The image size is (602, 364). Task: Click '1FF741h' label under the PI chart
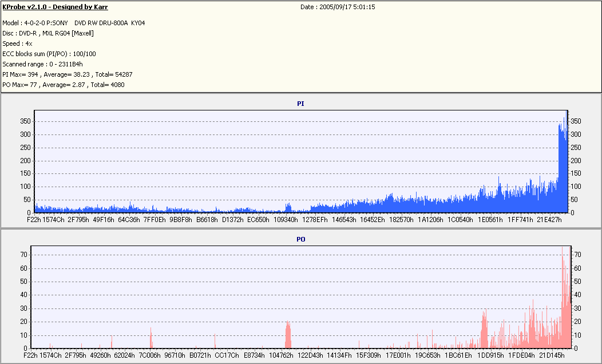(520, 220)
